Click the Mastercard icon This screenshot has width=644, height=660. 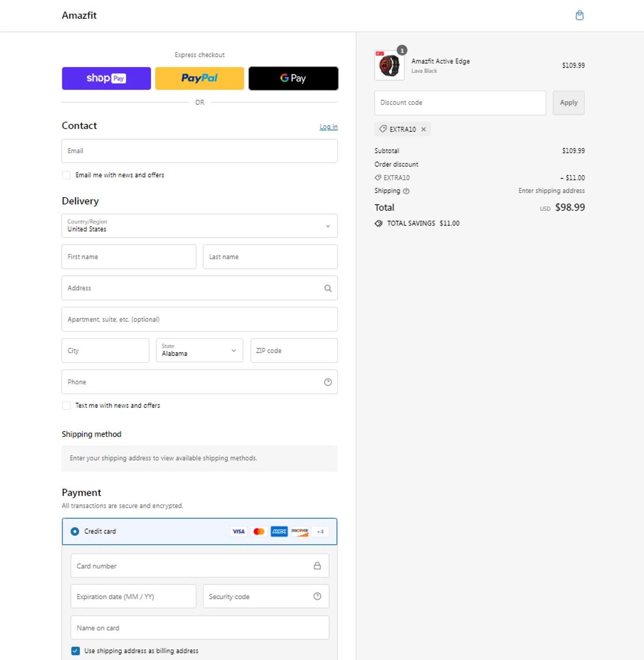(259, 532)
